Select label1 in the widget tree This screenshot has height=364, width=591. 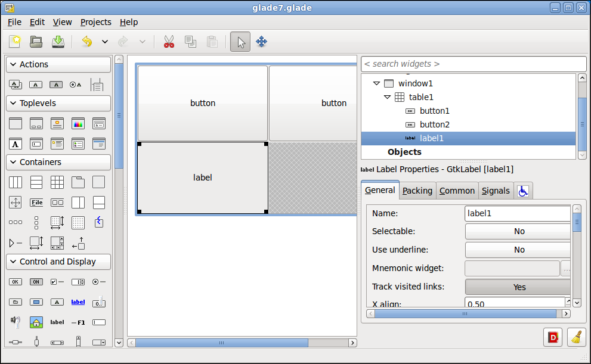(468, 139)
